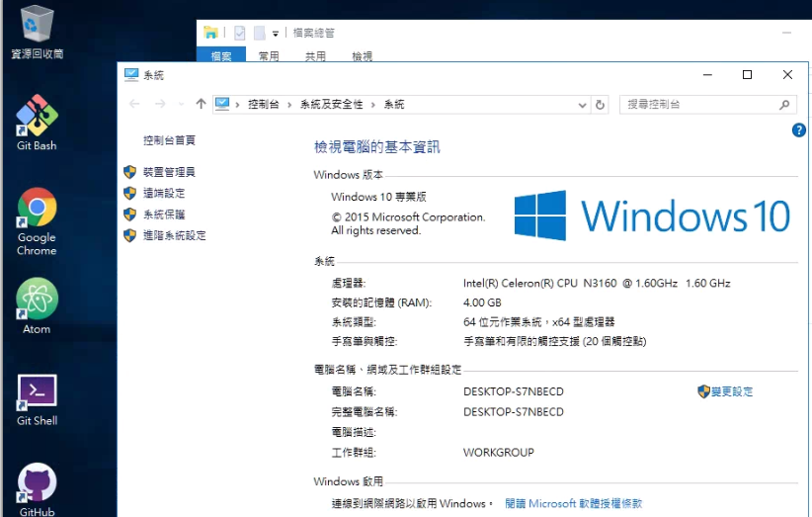812x517 pixels.
Task: Open the Recycle Bin desktop icon
Action: pyautogui.click(x=37, y=31)
